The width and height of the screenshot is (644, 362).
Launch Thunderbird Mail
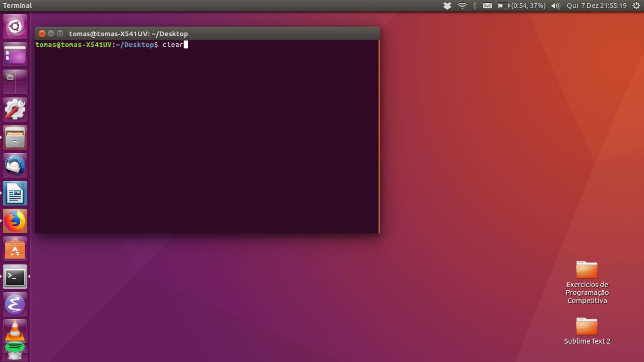[x=15, y=165]
